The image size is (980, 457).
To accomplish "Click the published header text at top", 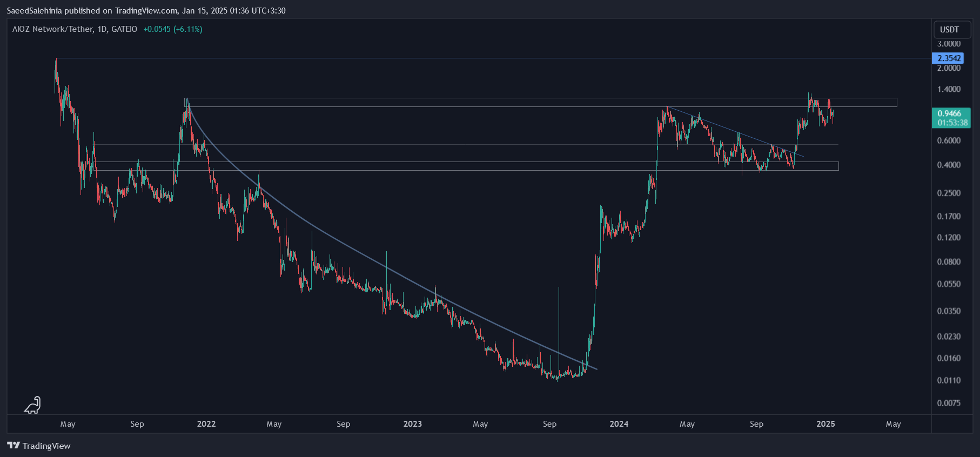I will 146,11.
